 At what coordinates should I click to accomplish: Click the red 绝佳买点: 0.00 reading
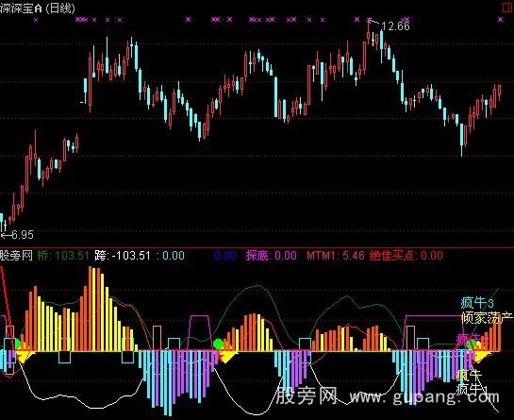point(406,255)
